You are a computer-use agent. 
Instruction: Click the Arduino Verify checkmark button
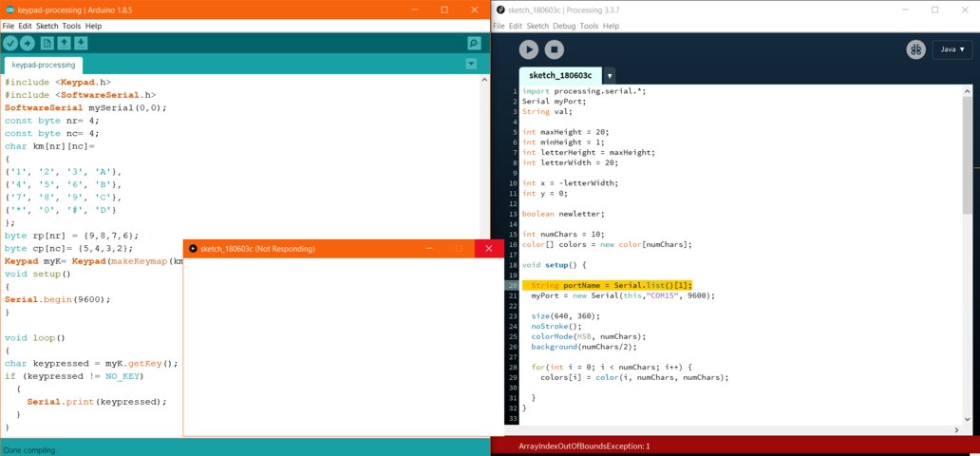[10, 43]
